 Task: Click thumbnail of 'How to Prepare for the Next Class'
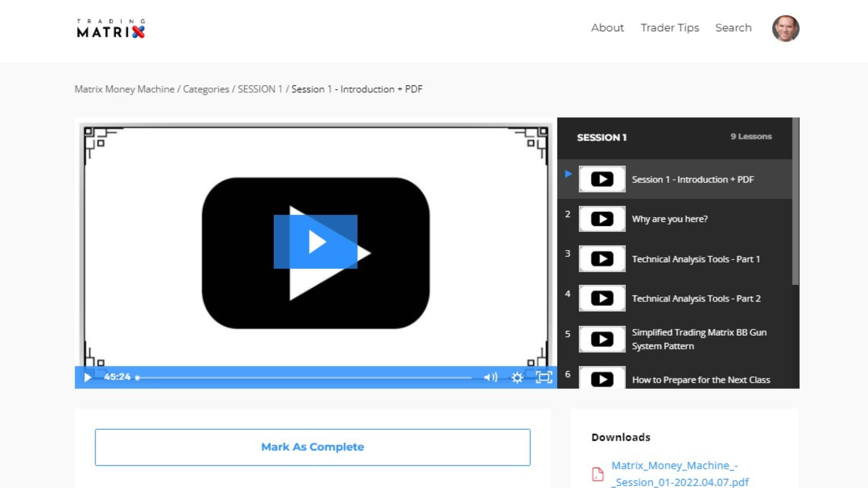(602, 378)
